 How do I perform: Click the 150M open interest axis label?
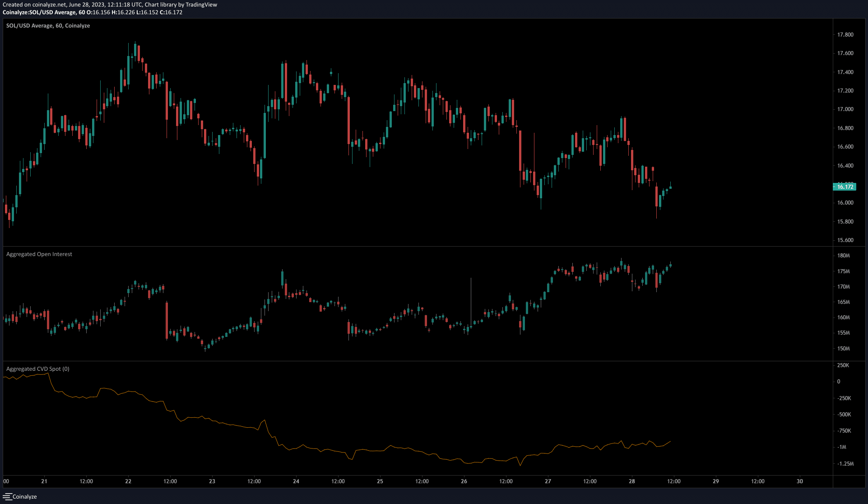point(843,349)
